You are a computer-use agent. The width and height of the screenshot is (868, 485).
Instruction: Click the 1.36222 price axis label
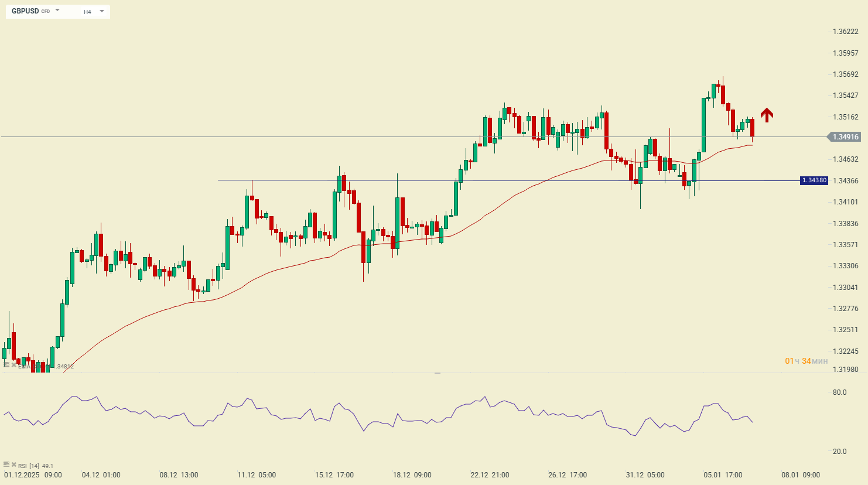[x=845, y=32]
